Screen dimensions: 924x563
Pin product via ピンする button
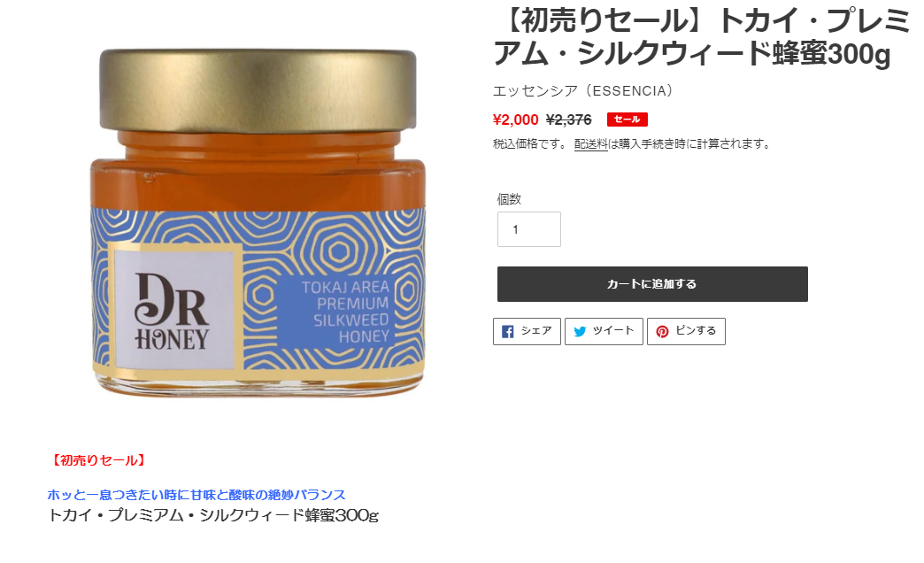[x=686, y=331]
